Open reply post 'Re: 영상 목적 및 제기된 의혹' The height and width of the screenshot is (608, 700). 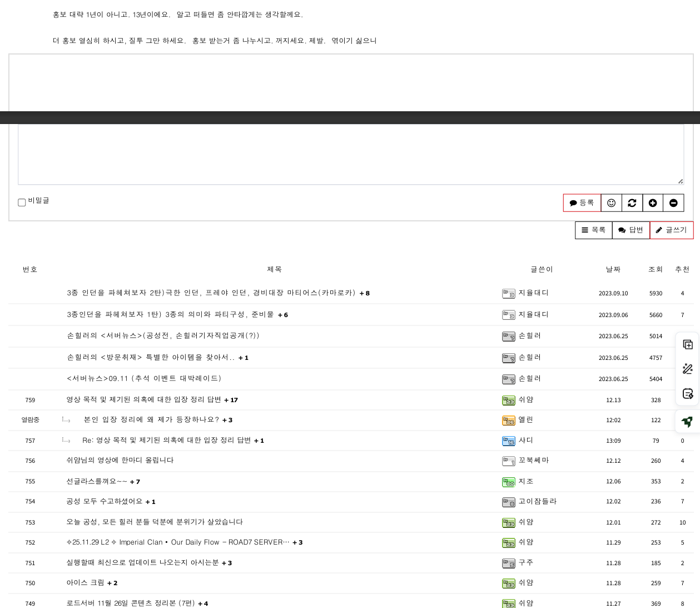coord(166,441)
